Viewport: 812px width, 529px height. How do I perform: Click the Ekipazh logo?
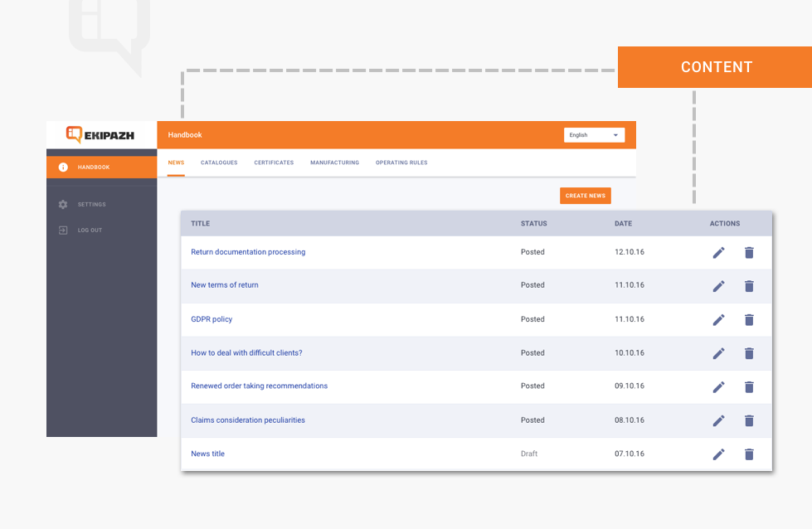[101, 134]
